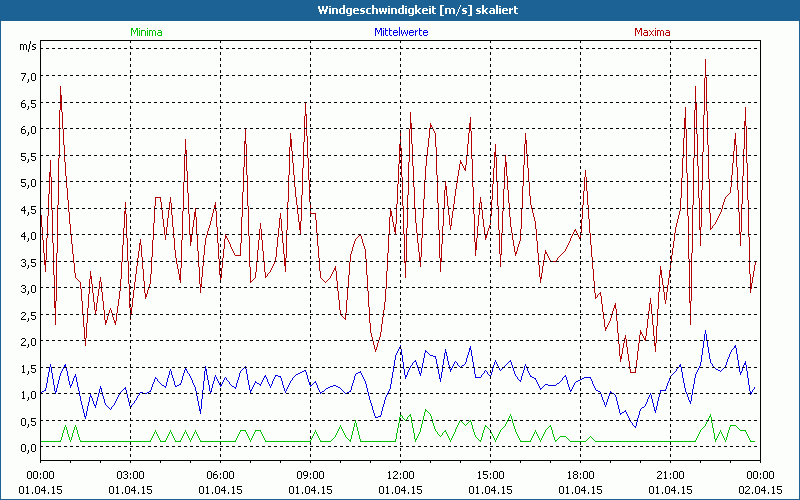The width and height of the screenshot is (800, 500).
Task: Click the m/s unit label above y-axis
Action: [x=26, y=46]
